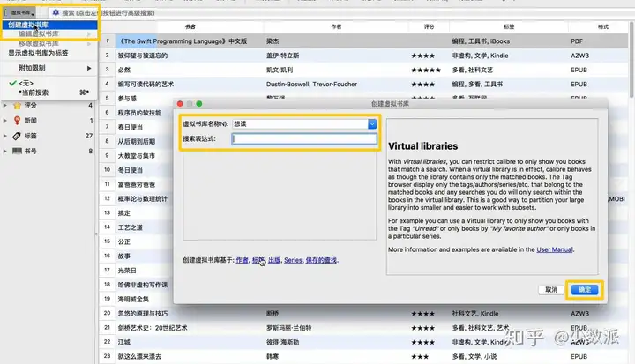Close the 创建虚拟书库 dialog red button
Screen dimensions: 635x364
click(180, 104)
